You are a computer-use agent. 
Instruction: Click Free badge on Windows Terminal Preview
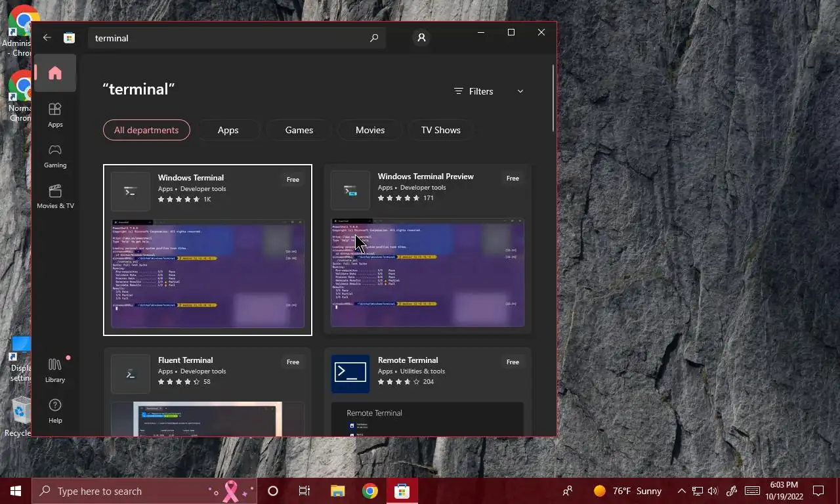513,178
